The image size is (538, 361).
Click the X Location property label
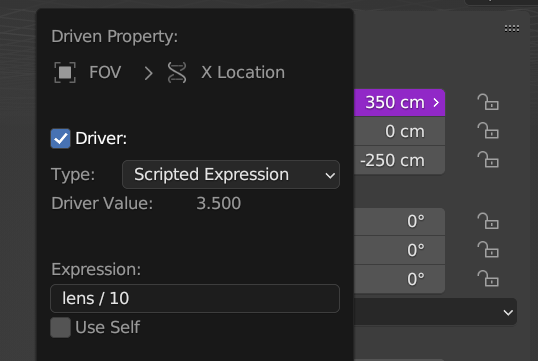(243, 72)
